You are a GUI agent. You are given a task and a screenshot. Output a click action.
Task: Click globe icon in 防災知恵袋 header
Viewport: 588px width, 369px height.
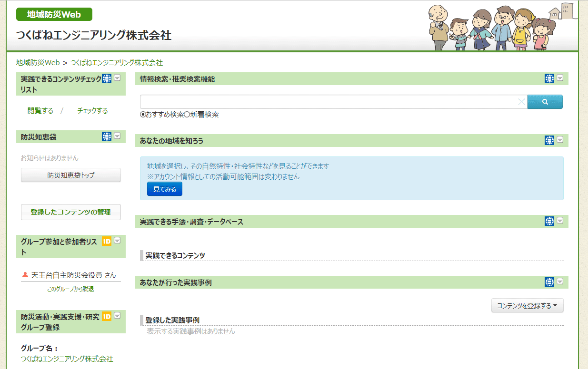pos(107,136)
